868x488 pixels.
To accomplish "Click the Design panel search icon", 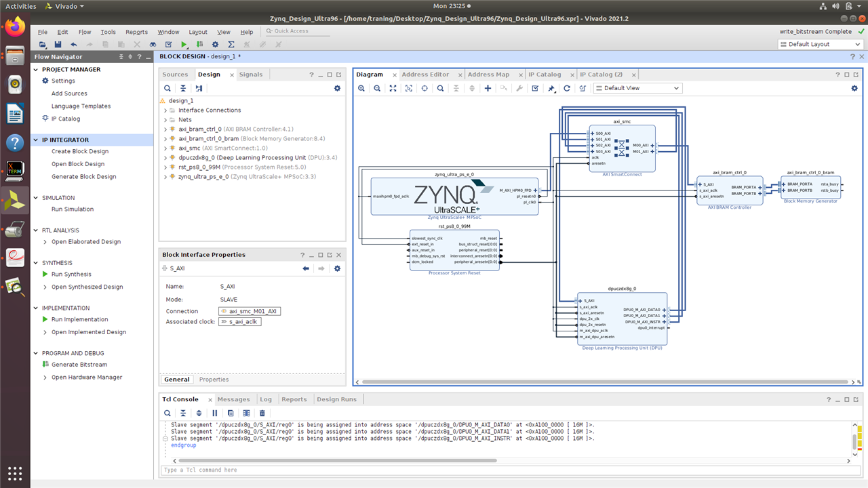I will click(x=167, y=88).
